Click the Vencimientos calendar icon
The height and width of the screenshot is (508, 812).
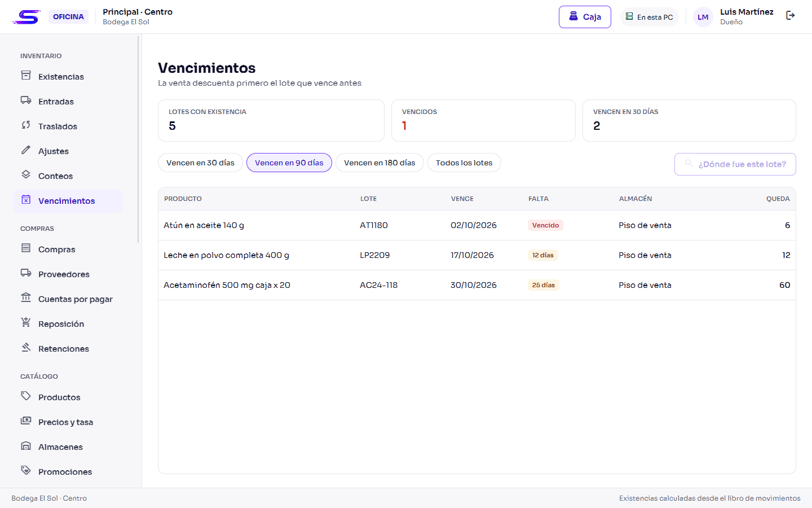coord(26,200)
